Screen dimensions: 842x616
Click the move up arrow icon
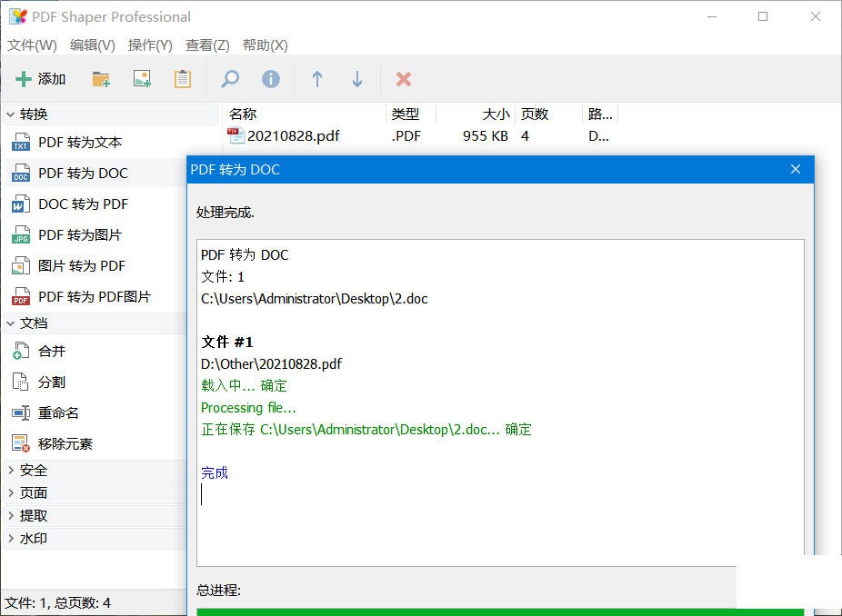316,79
